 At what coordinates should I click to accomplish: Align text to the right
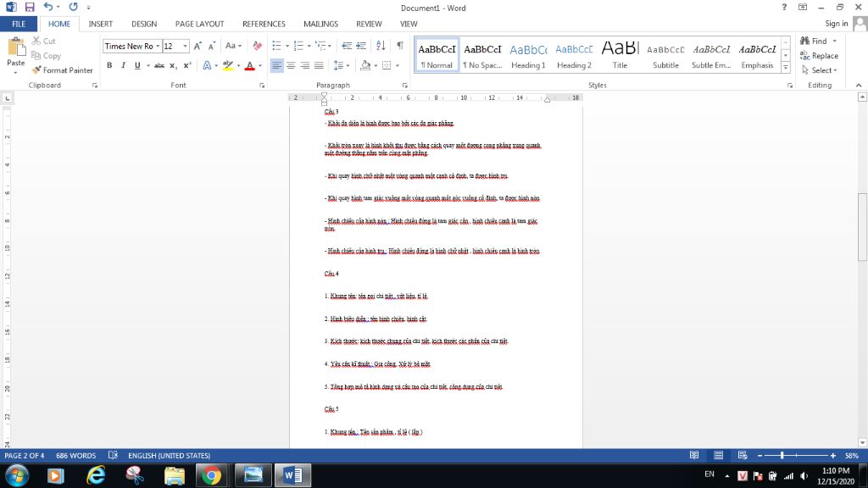(304, 65)
